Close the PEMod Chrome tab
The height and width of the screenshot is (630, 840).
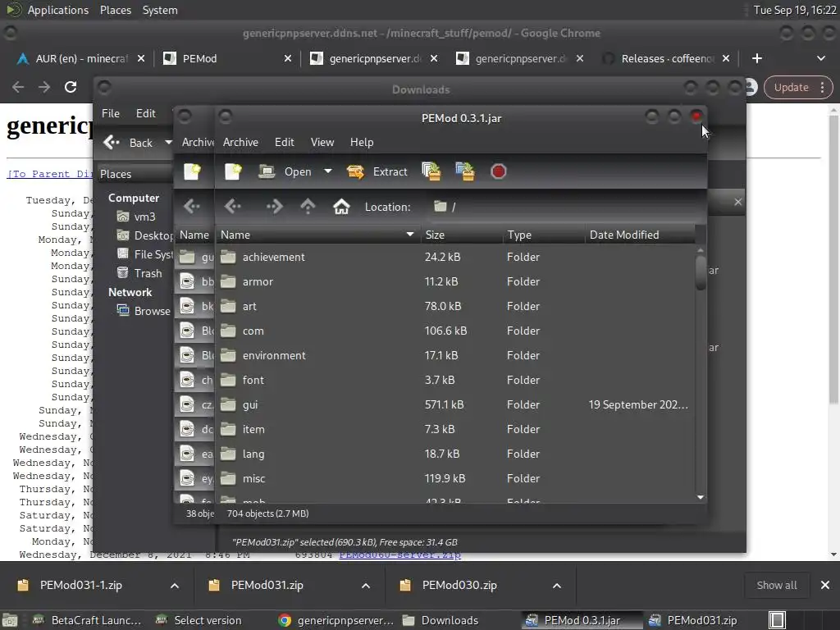tap(288, 58)
